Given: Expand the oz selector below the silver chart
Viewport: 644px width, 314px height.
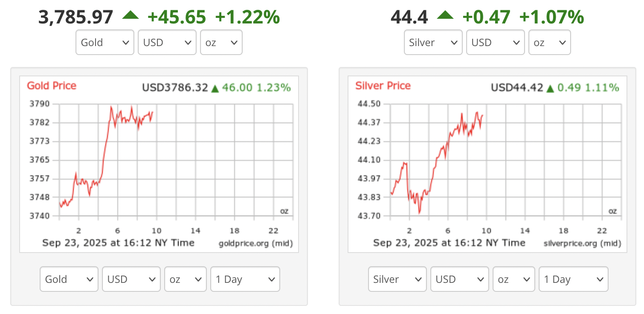Looking at the screenshot, I should 514,279.
